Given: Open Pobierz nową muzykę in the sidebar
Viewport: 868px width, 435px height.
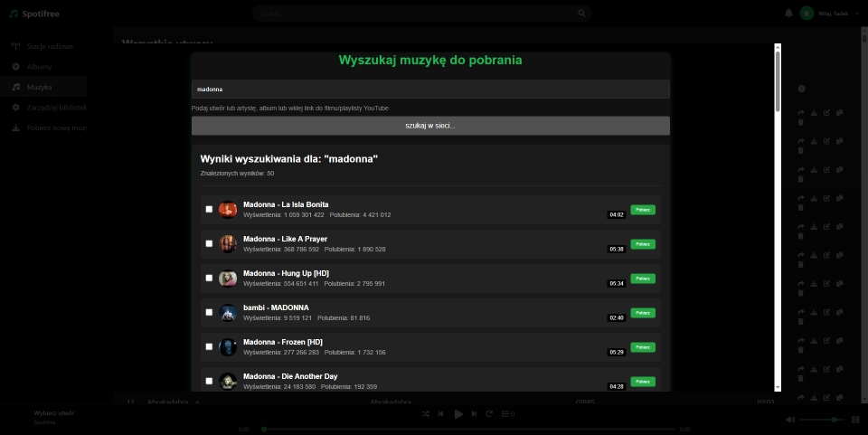Looking at the screenshot, I should 43,128.
